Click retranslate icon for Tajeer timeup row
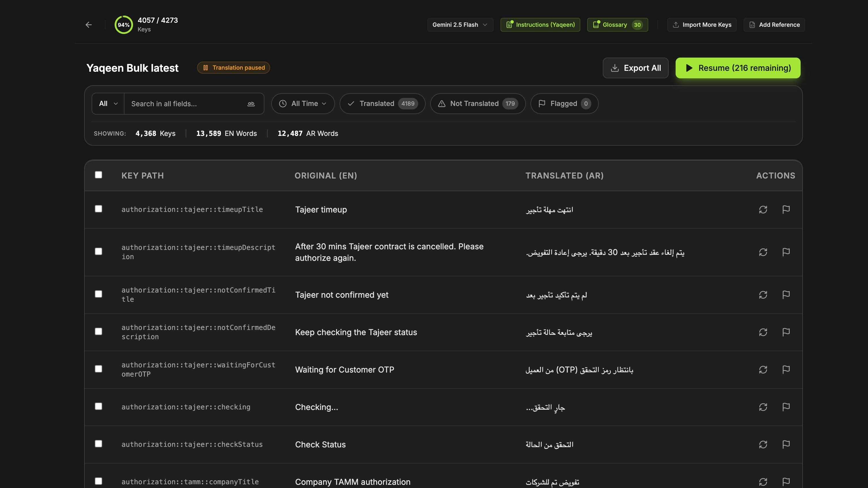 (x=763, y=210)
